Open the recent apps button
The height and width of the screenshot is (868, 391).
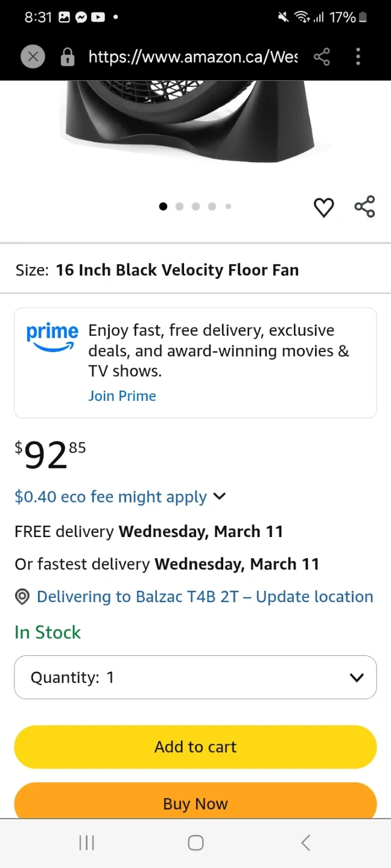coord(87,843)
